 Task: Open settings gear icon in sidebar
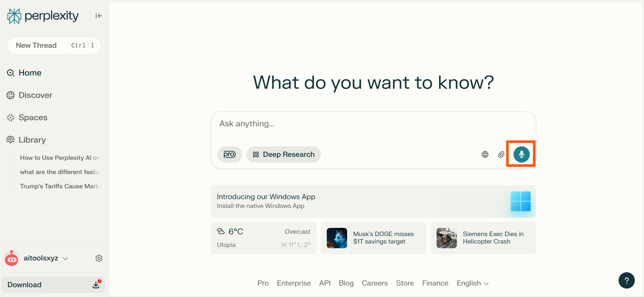tap(99, 258)
